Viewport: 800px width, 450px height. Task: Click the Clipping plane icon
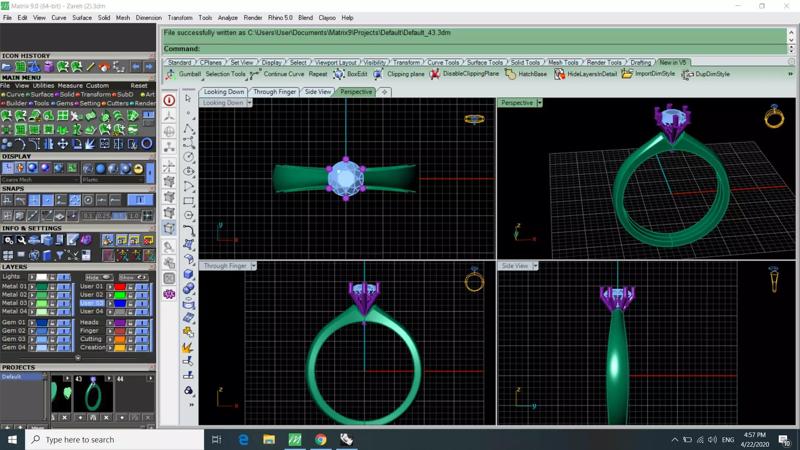point(378,74)
